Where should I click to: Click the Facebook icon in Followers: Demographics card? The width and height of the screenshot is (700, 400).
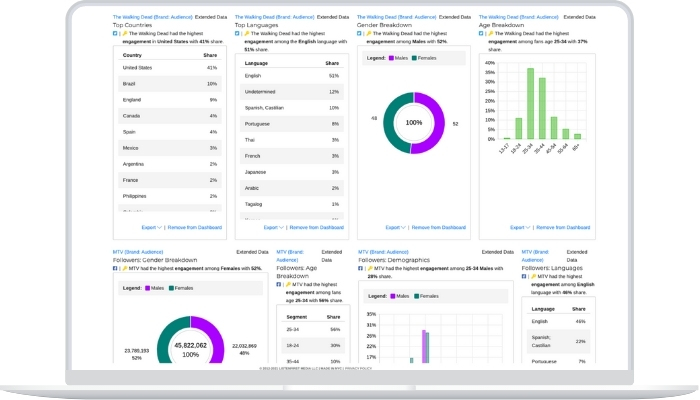[360, 268]
